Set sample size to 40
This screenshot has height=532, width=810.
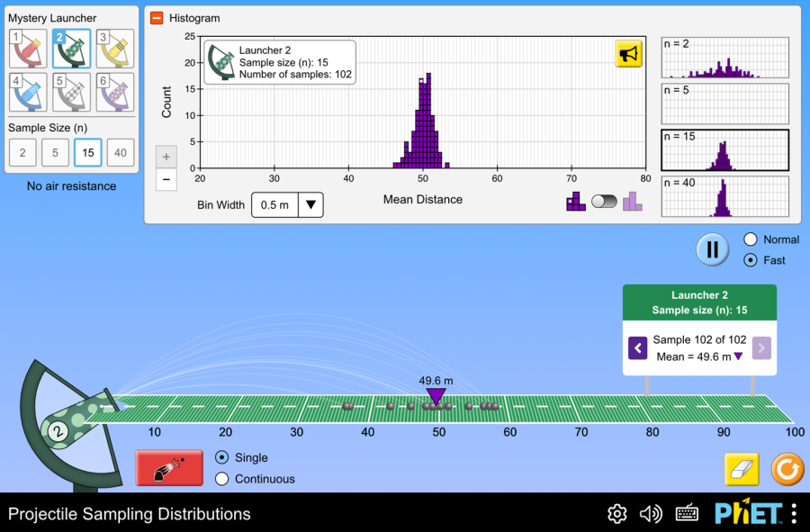(x=120, y=153)
